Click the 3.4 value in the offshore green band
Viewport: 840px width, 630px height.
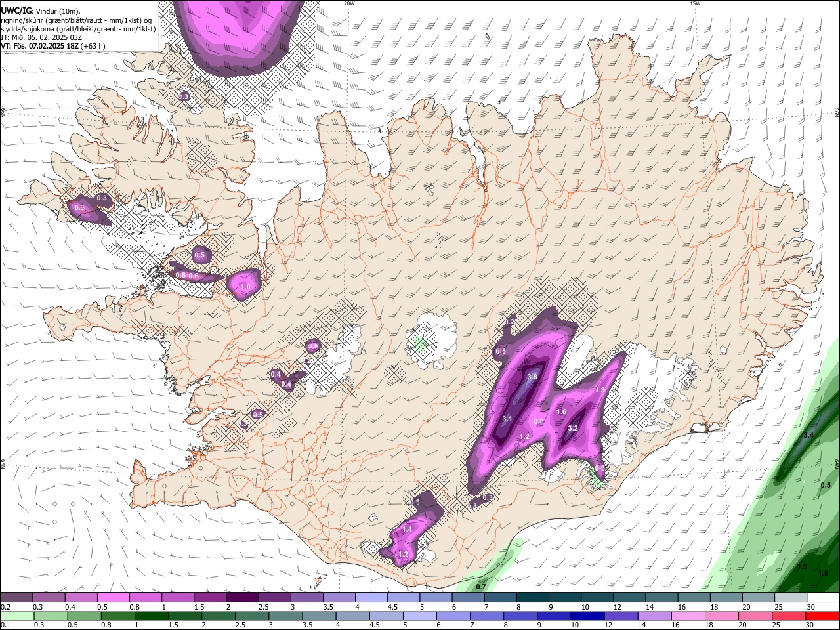coord(808,435)
